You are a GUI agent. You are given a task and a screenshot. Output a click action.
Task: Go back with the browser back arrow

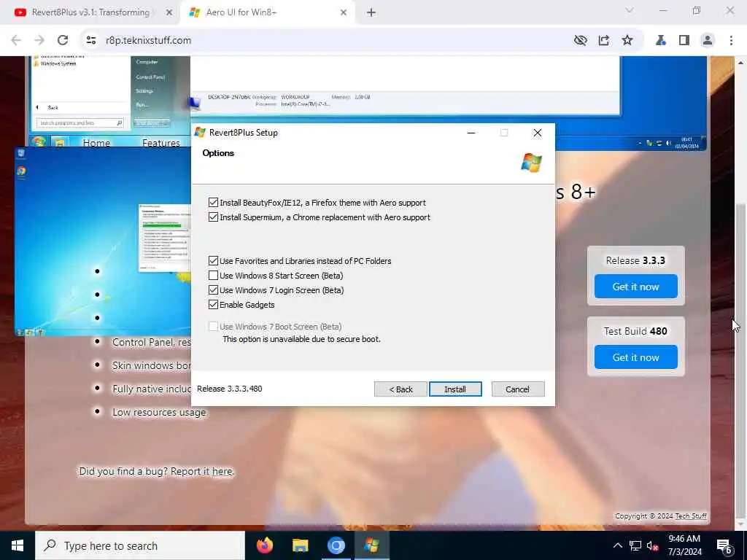(16, 40)
